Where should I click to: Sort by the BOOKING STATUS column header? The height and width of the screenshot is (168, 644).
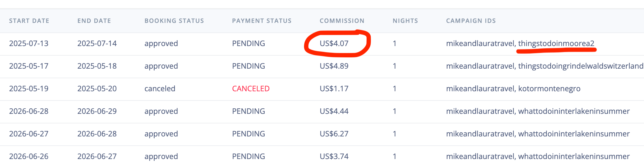coord(174,21)
